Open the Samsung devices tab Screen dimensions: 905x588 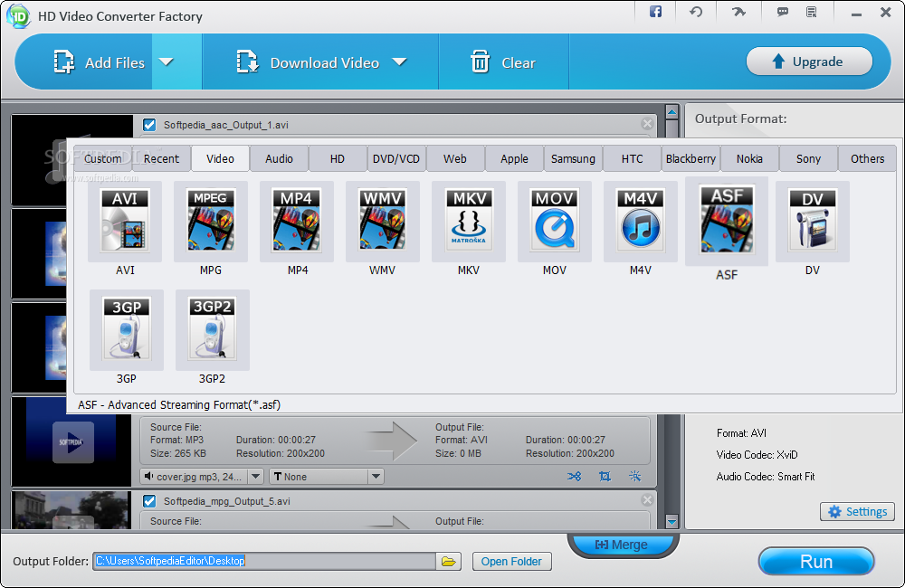click(573, 158)
